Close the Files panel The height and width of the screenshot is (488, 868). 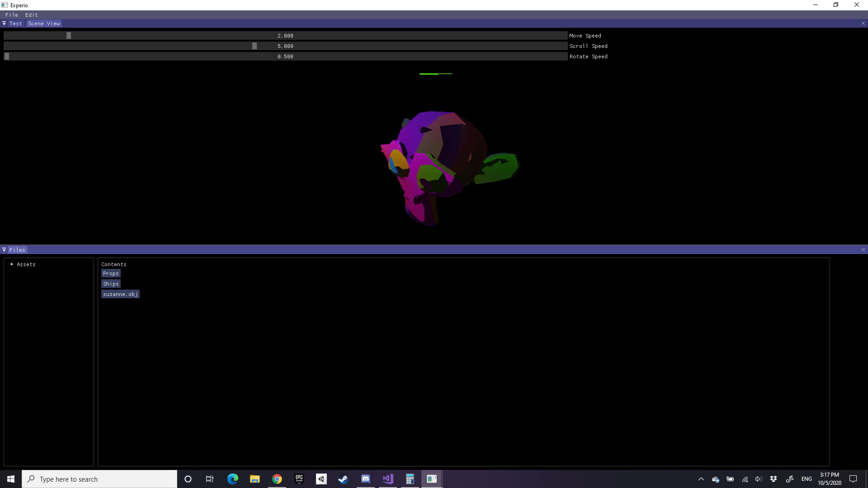[x=863, y=249]
